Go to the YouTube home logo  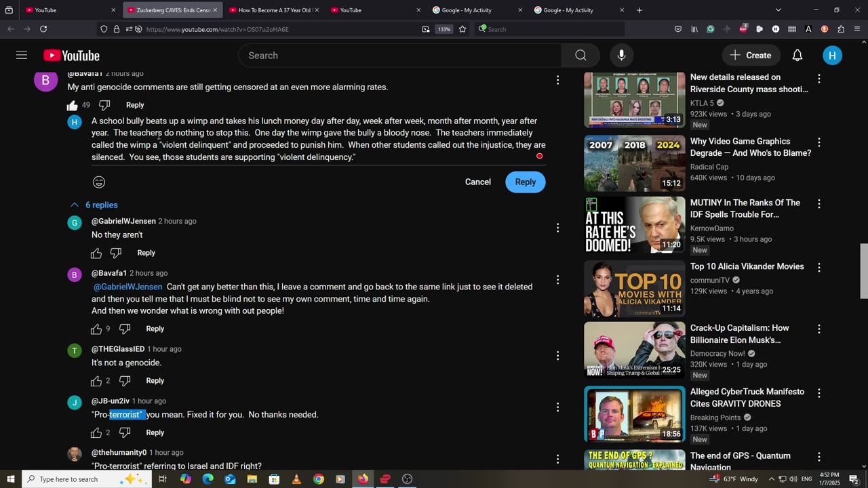(x=71, y=56)
